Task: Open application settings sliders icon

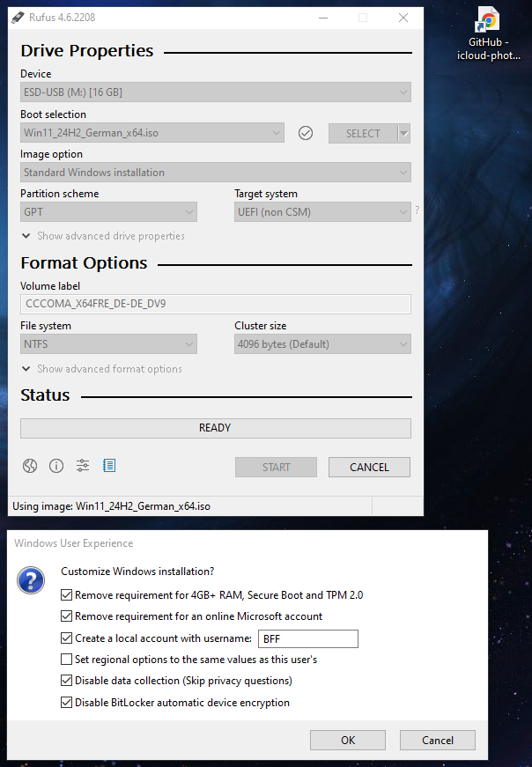Action: click(83, 466)
